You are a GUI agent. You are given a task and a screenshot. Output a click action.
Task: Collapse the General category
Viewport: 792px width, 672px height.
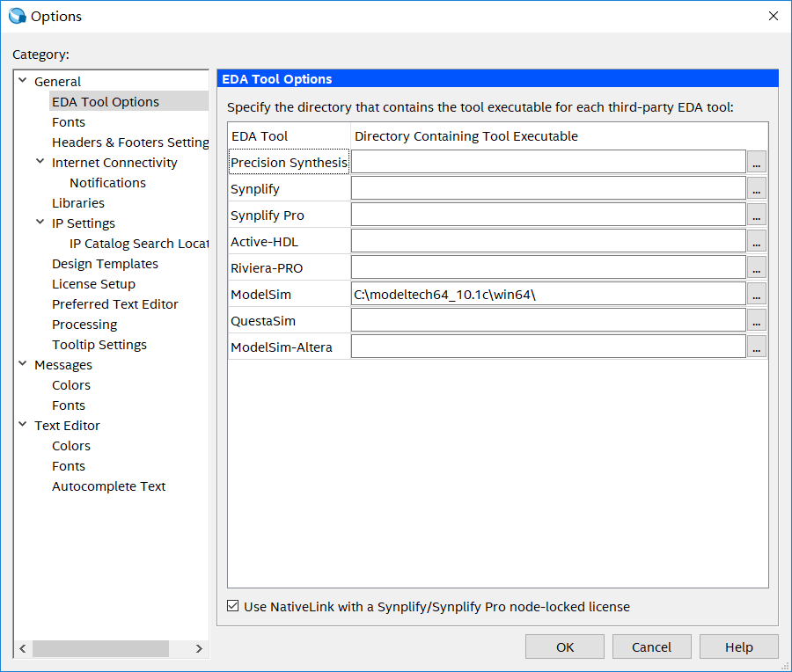point(23,81)
